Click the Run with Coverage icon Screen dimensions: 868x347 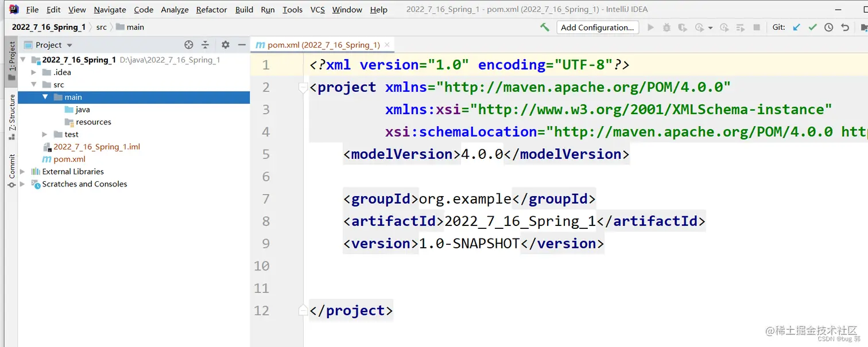(682, 27)
